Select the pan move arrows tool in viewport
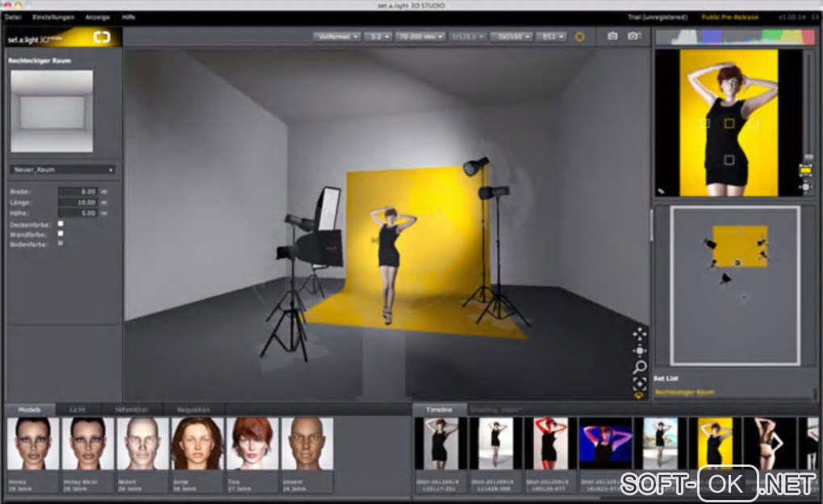This screenshot has height=504, width=823. (640, 334)
